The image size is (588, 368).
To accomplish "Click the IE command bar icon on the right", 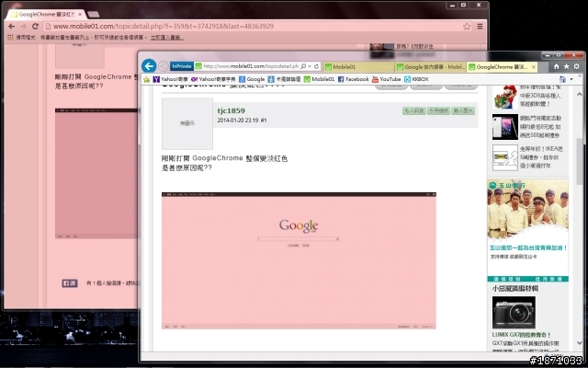I will tap(562, 79).
